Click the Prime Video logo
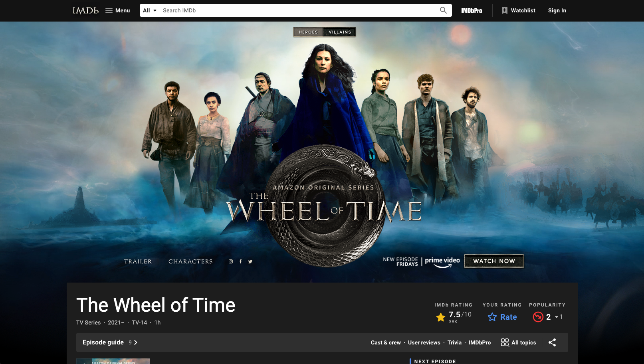This screenshot has width=644, height=364. (442, 262)
